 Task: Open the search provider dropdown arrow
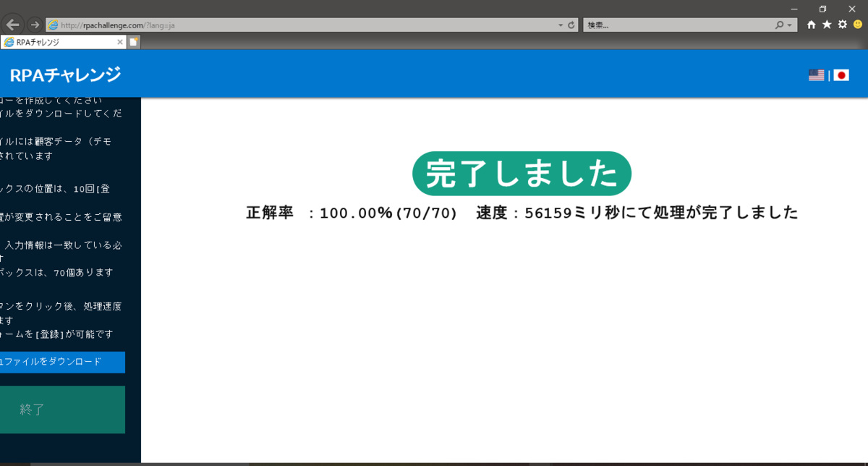(790, 25)
